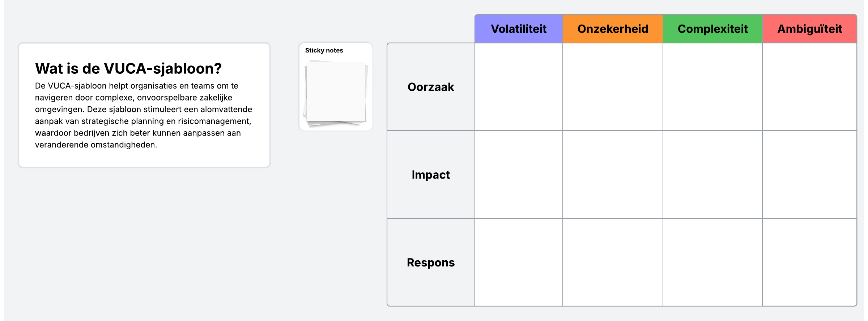
Task: Click the VUCA-sjabloon description paragraph
Action: [x=144, y=115]
